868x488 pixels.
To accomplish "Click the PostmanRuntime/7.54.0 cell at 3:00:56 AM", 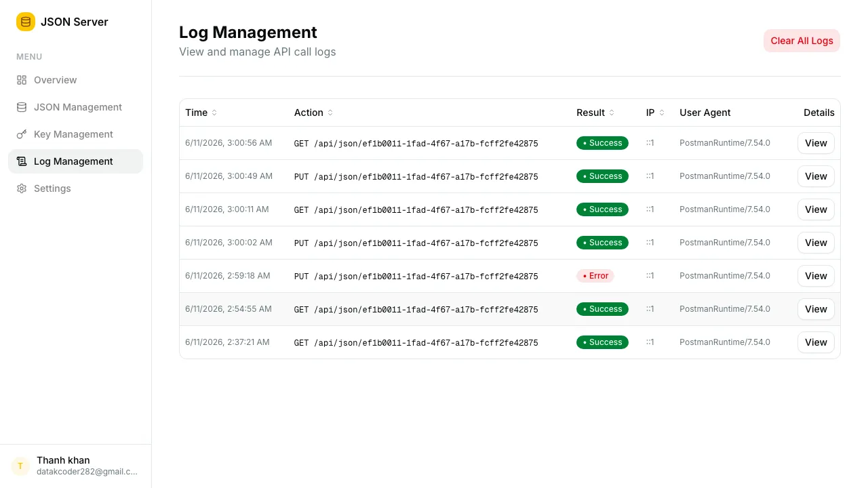I will [x=725, y=143].
